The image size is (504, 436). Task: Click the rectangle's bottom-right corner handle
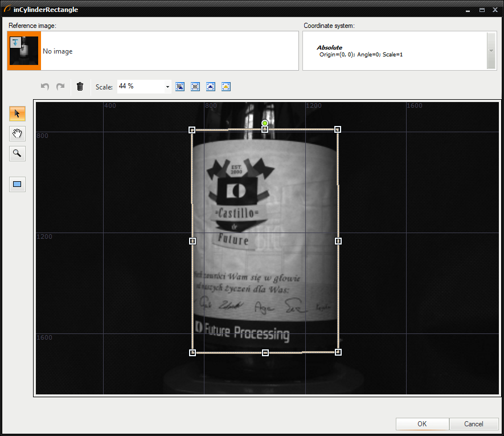click(338, 352)
